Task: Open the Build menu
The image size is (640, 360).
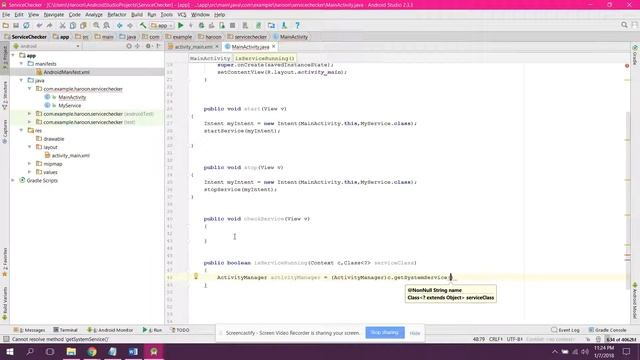Action: [x=137, y=15]
